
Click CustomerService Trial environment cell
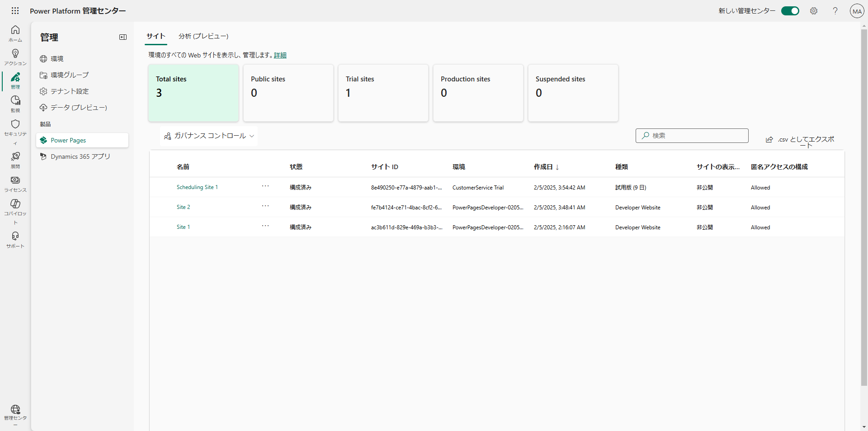point(478,188)
